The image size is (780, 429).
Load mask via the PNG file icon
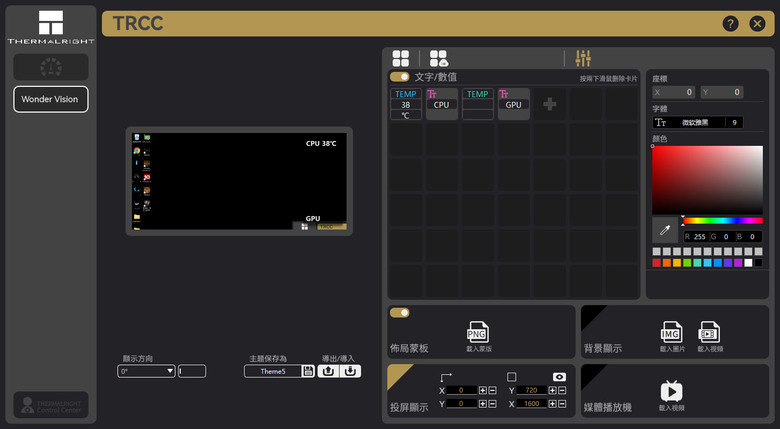coord(478,332)
